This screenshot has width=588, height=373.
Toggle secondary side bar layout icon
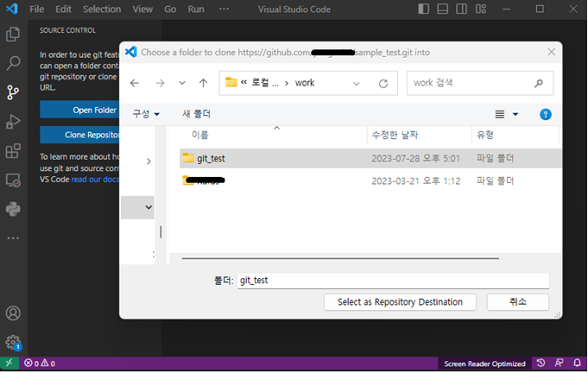pos(461,9)
